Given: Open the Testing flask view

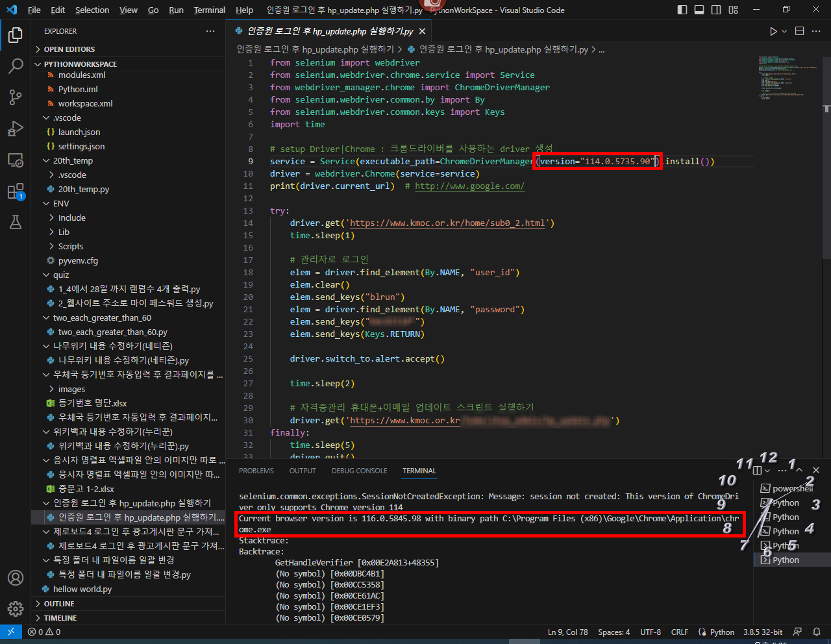Looking at the screenshot, I should 16,222.
